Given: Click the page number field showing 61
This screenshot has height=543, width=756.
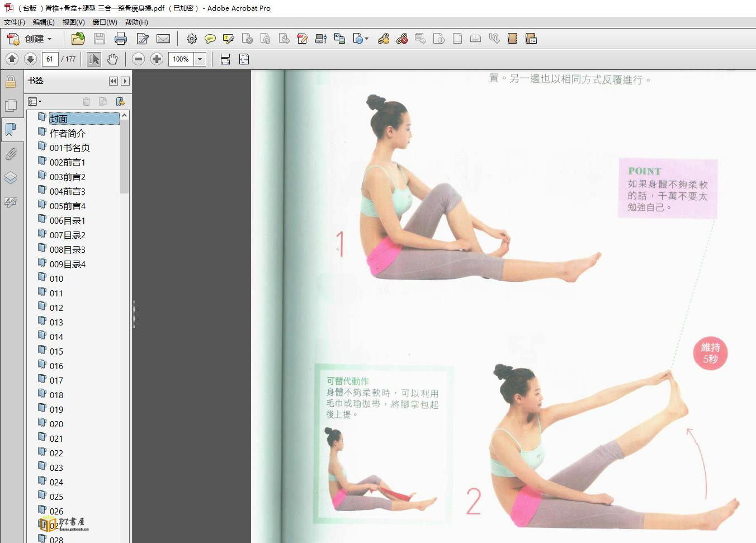Looking at the screenshot, I should click(50, 59).
